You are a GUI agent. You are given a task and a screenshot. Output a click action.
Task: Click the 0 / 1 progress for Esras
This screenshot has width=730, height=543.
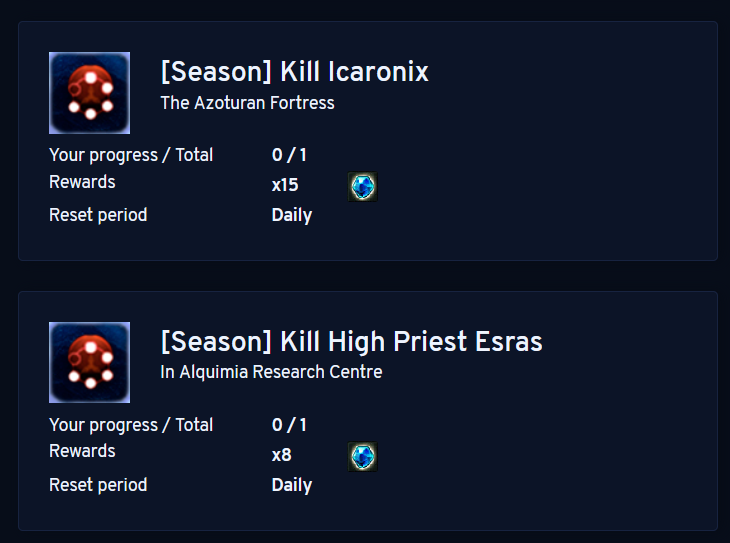(289, 425)
